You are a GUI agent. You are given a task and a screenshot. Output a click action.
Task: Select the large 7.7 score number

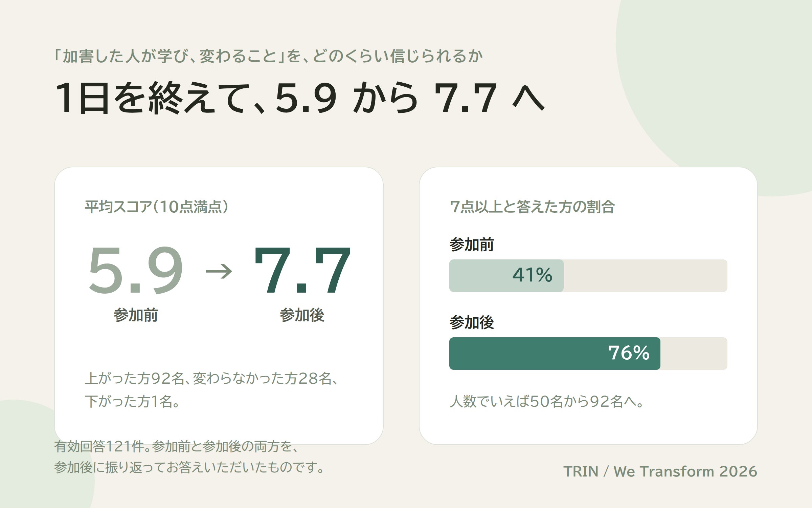[302, 270]
